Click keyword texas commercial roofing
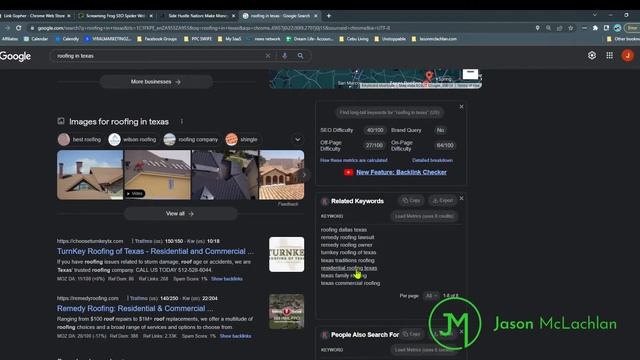640x360 pixels. click(x=350, y=283)
